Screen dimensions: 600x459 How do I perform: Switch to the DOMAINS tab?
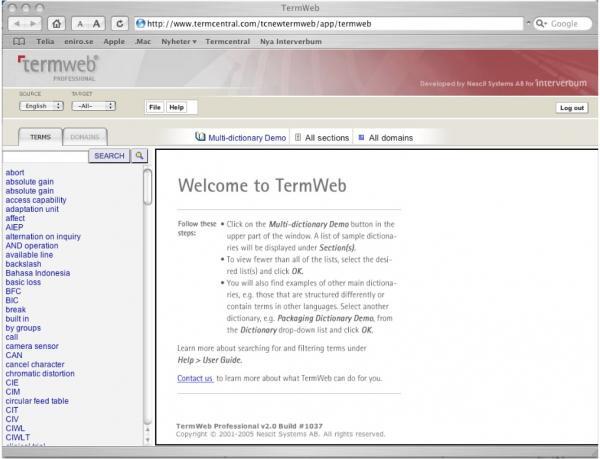[x=85, y=137]
